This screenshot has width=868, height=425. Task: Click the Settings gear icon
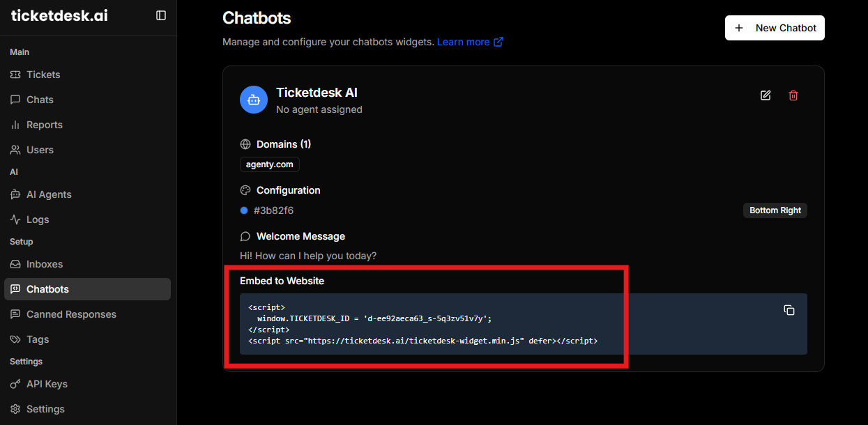15,409
